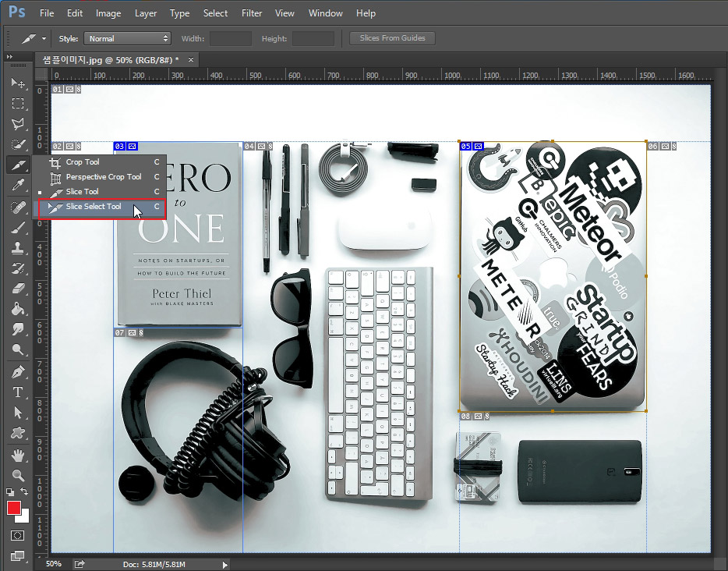This screenshot has height=571, width=728.
Task: Switch to the 샘플이미지.jpg document tab
Action: (x=111, y=60)
